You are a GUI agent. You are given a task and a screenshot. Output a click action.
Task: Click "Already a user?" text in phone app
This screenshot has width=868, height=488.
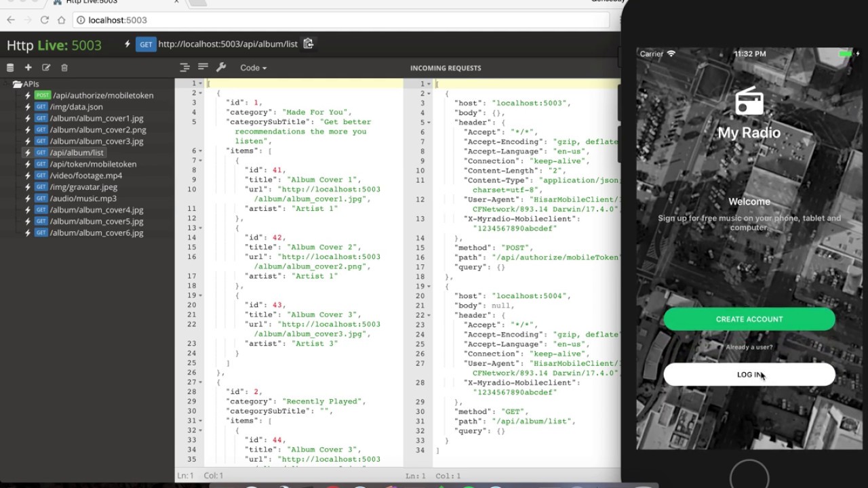coord(749,347)
